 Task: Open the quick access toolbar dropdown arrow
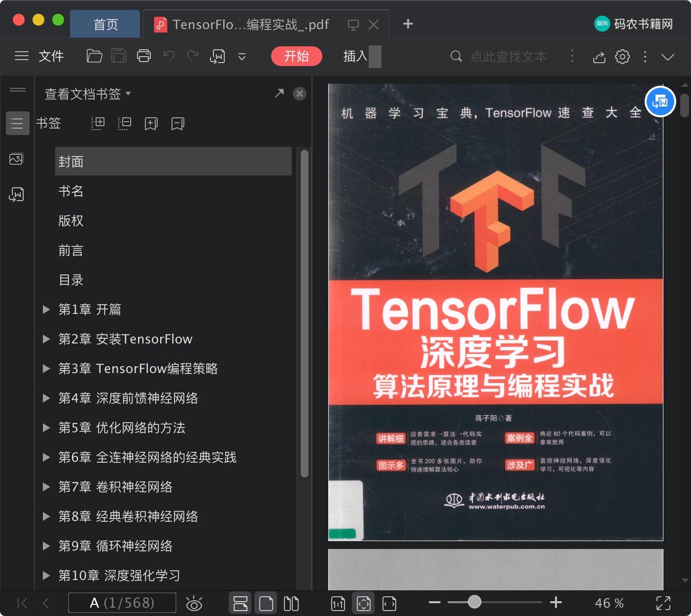tap(242, 57)
